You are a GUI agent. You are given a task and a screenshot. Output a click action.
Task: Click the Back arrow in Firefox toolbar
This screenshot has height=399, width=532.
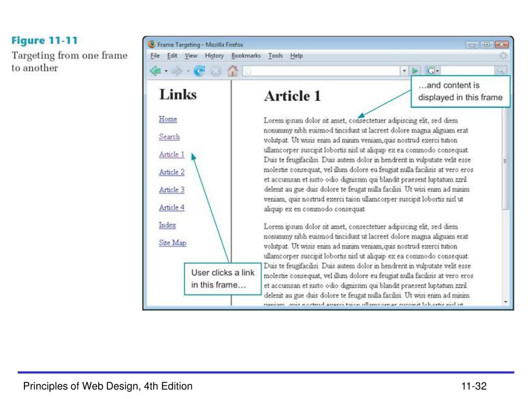pyautogui.click(x=155, y=71)
